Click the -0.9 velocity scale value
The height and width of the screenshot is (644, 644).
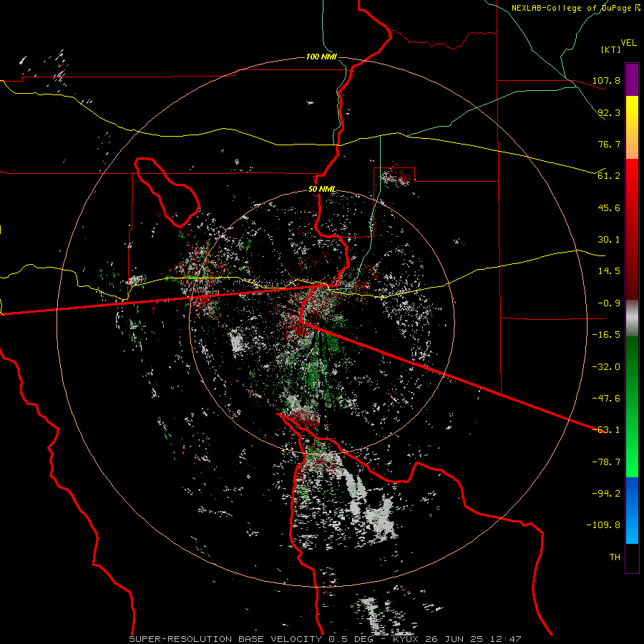pos(609,303)
